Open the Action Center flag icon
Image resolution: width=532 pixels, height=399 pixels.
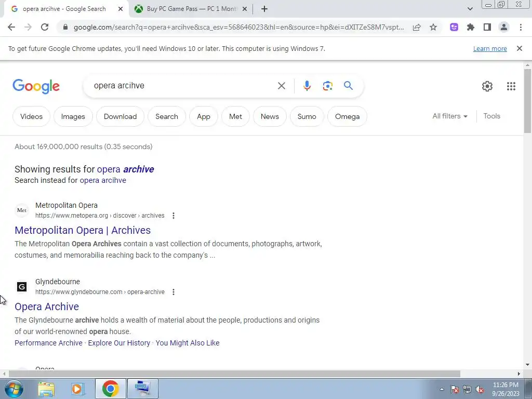pyautogui.click(x=455, y=390)
